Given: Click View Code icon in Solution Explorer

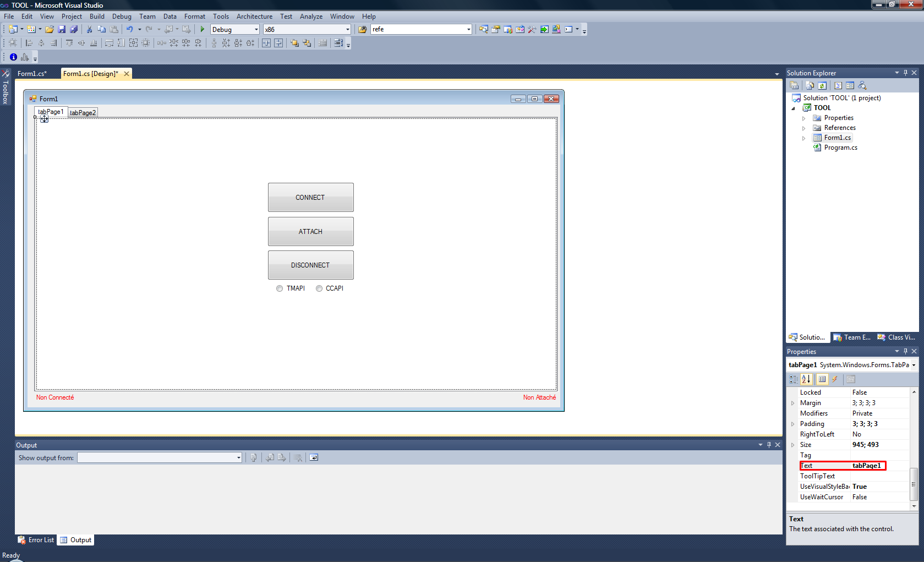Looking at the screenshot, I should [x=838, y=85].
